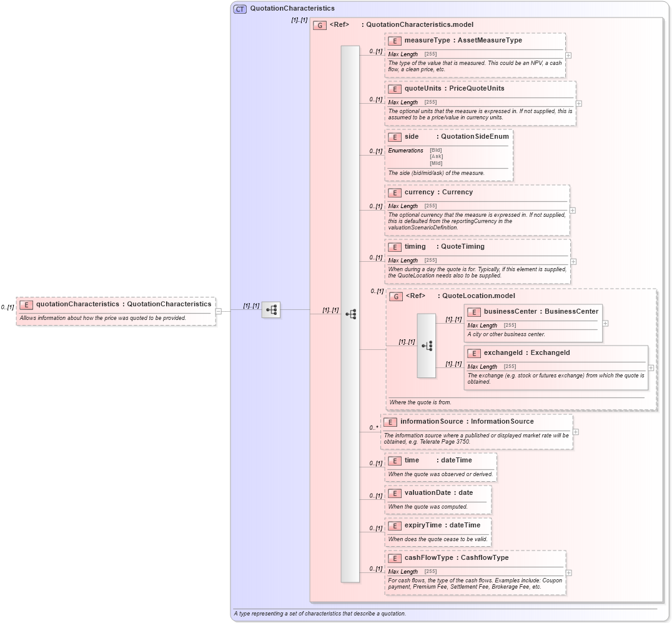Screen dimensions: 672x623
Task: Click the Max Length [255] of measureType
Action: coord(412,54)
